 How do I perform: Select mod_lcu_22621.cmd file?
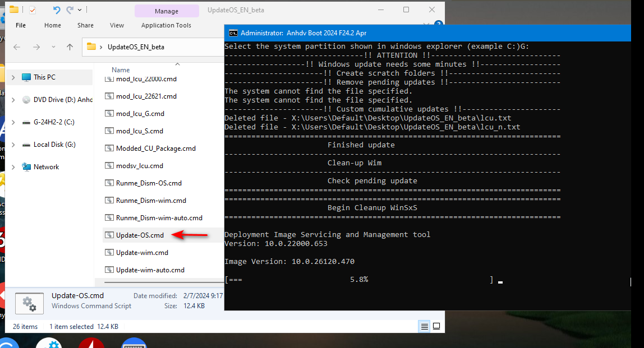pos(146,96)
